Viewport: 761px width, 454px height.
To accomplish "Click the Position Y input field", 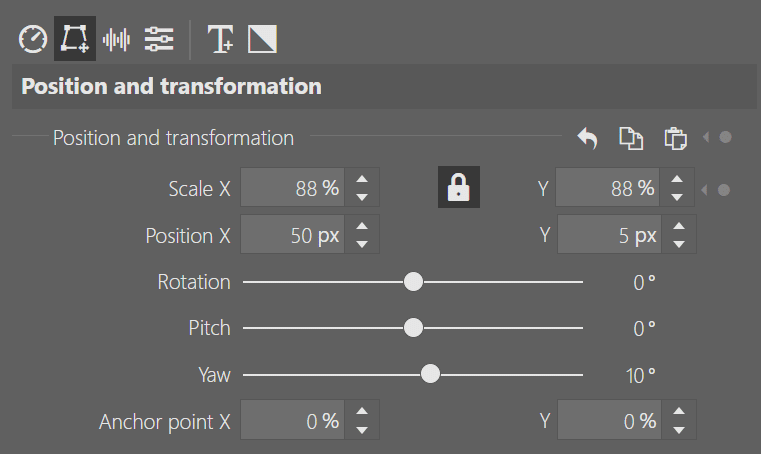I will coord(608,236).
